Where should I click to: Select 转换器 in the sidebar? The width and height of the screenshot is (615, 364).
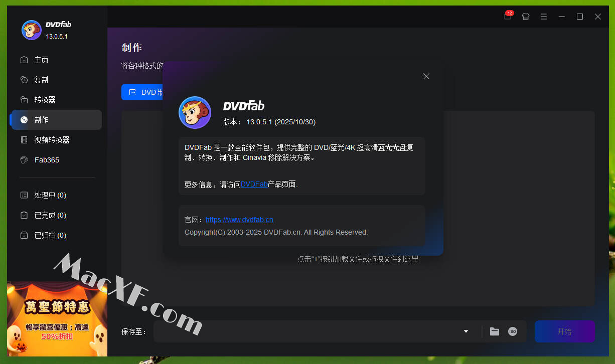coord(45,100)
